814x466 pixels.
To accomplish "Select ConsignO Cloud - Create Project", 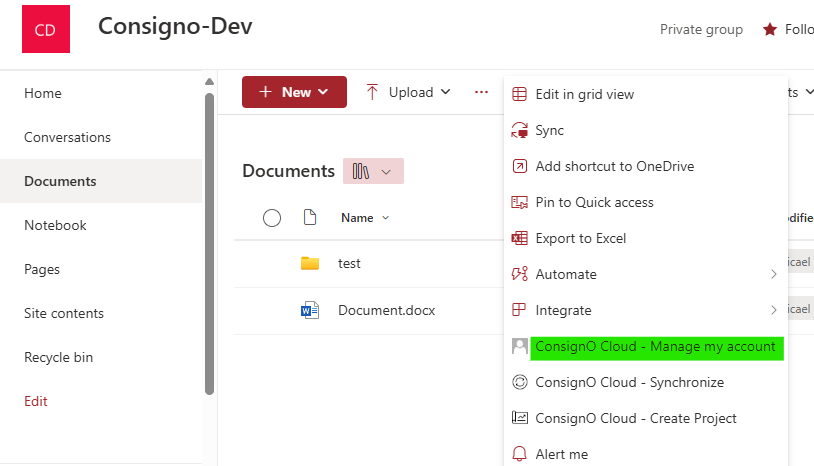I will pyautogui.click(x=646, y=418).
